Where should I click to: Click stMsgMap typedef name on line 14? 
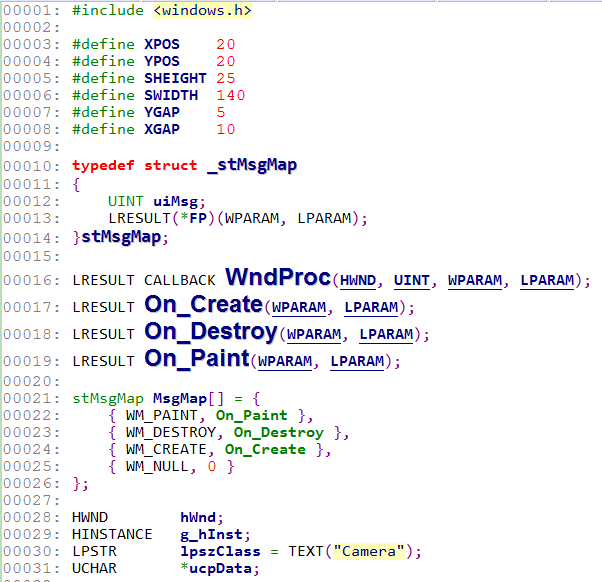[x=121, y=237]
